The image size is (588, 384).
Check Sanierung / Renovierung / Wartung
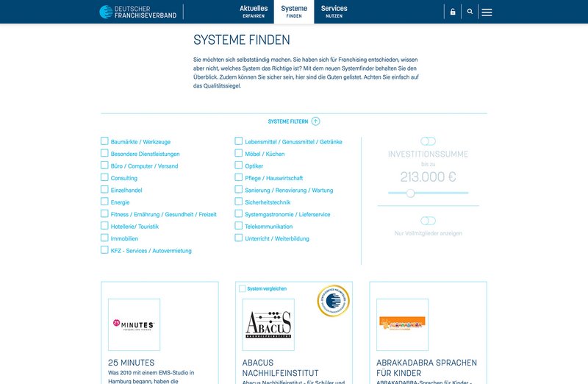(x=239, y=190)
